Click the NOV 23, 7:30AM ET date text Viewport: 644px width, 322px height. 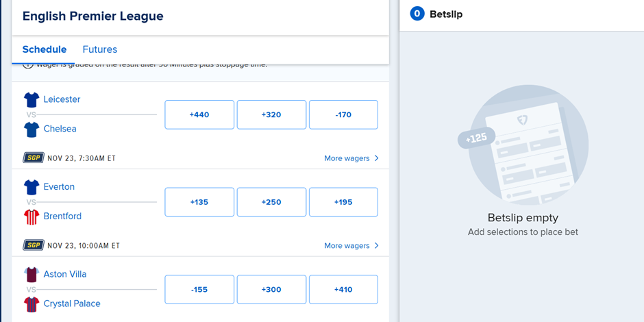(82, 158)
